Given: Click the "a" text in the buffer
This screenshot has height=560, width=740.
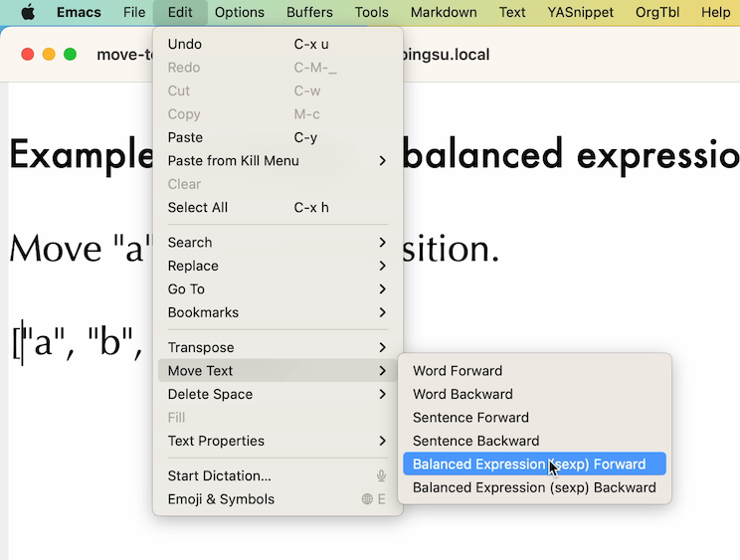Looking at the screenshot, I should coord(43,341).
